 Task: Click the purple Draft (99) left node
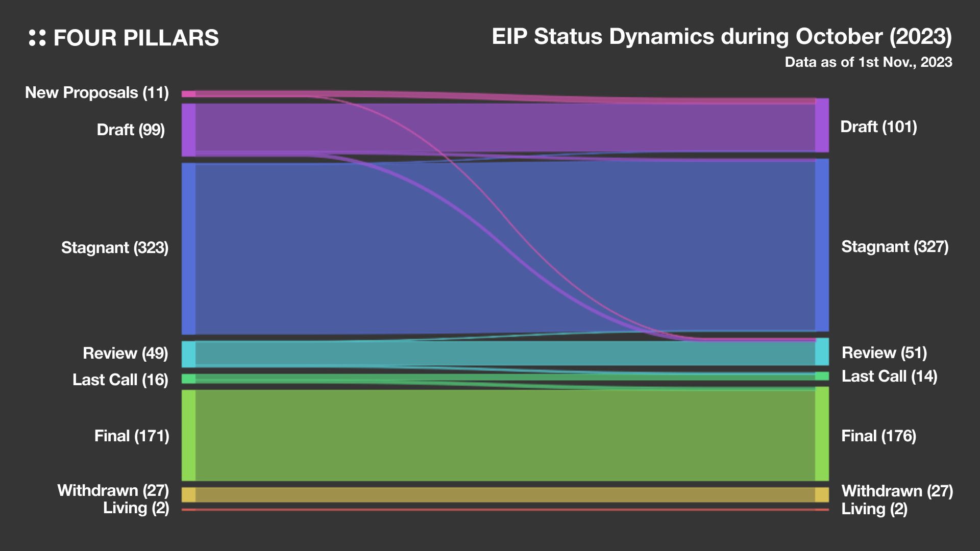188,130
